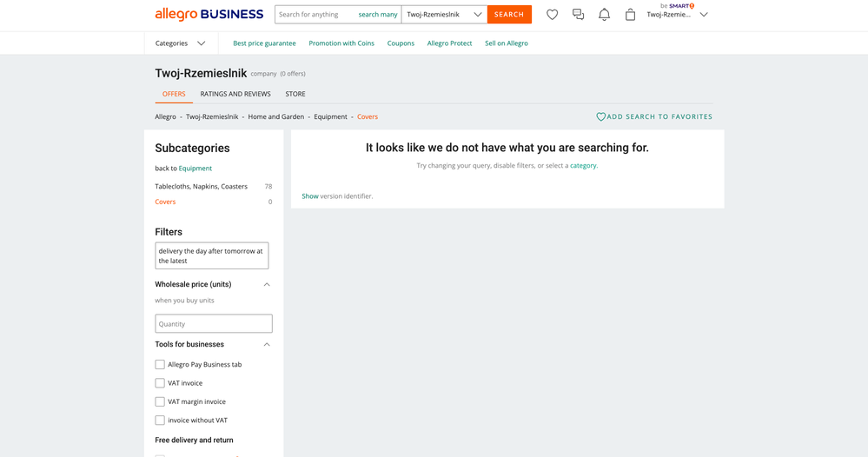Open Promotion with Coins link
Viewport: 868px width, 457px height.
341,43
